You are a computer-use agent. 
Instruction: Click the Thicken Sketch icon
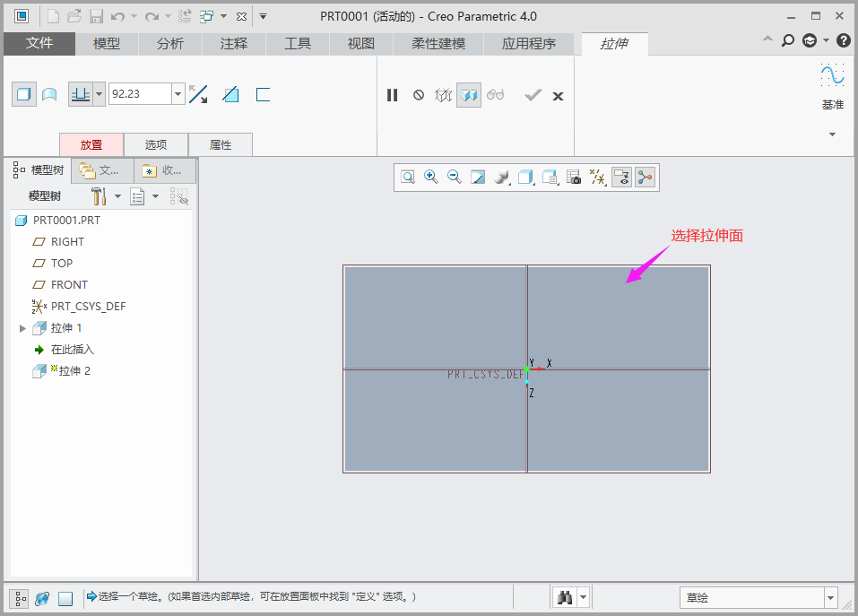tap(263, 94)
